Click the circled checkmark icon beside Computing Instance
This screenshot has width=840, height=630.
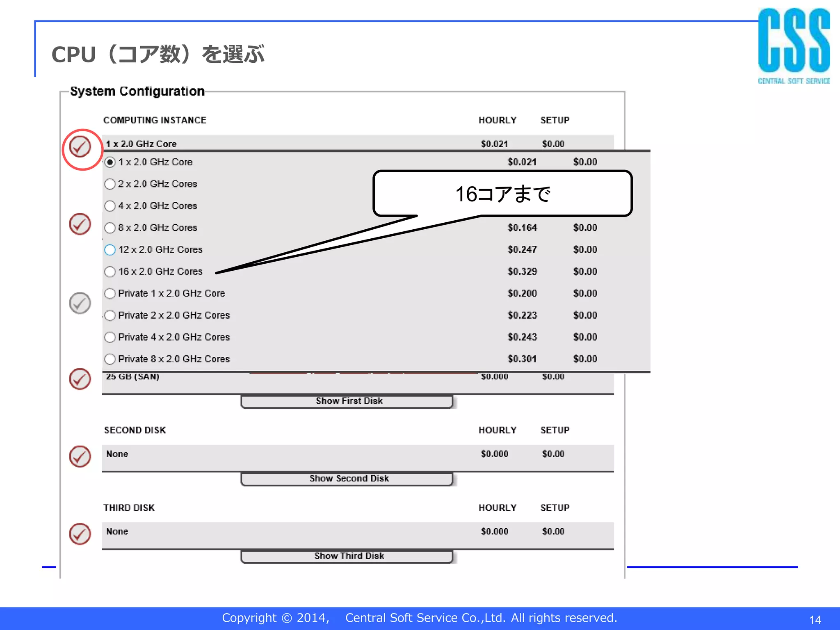click(x=80, y=146)
